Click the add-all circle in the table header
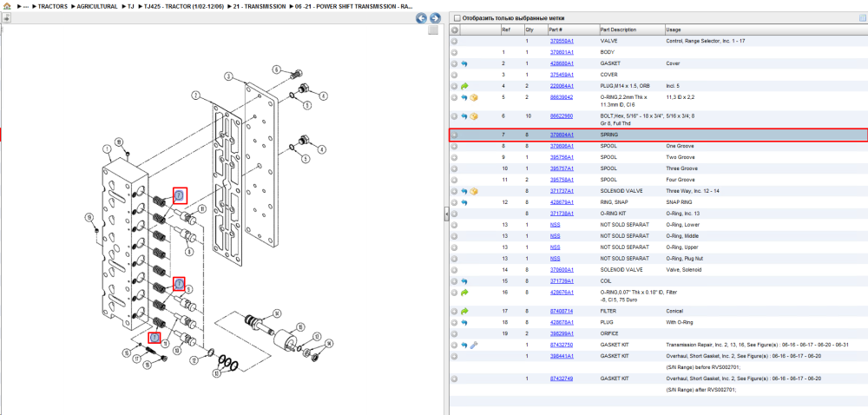The height and width of the screenshot is (415, 868). tap(455, 30)
